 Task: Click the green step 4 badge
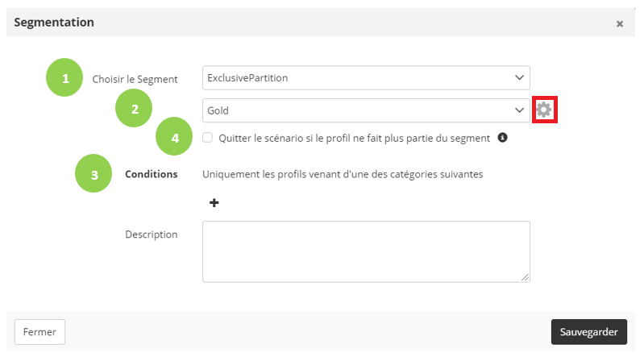point(174,137)
